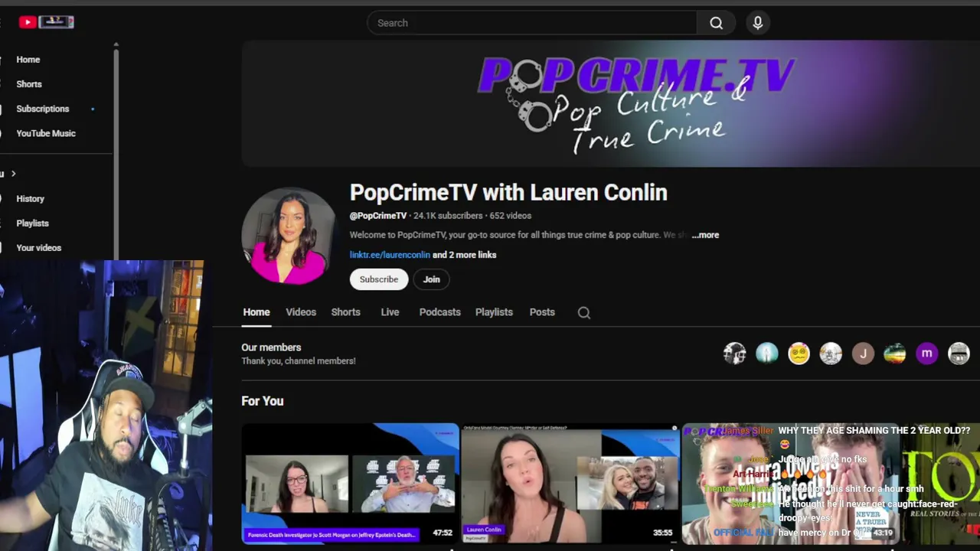980x551 pixels.
Task: Click the '652 videos' text
Action: click(x=511, y=216)
